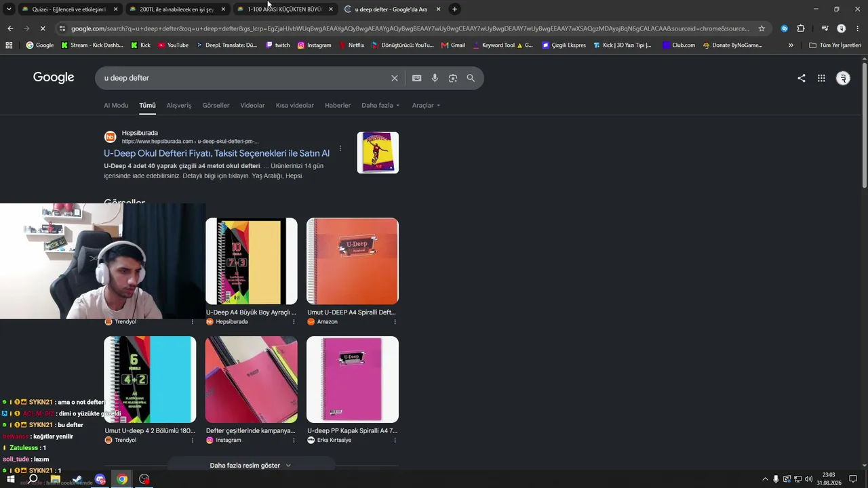Show hidden system tray icons

coord(765,479)
